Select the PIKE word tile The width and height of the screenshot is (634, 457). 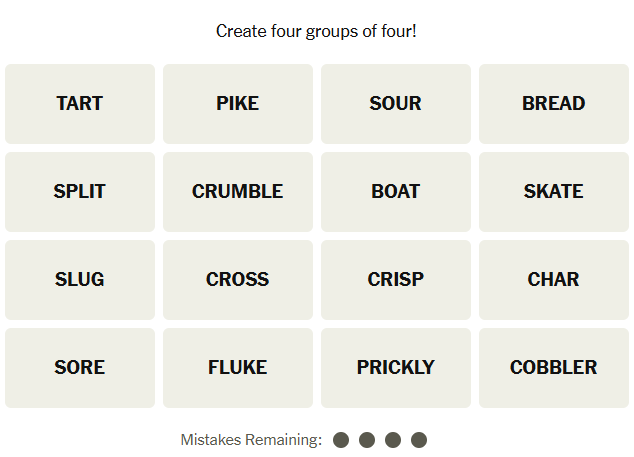(x=238, y=104)
